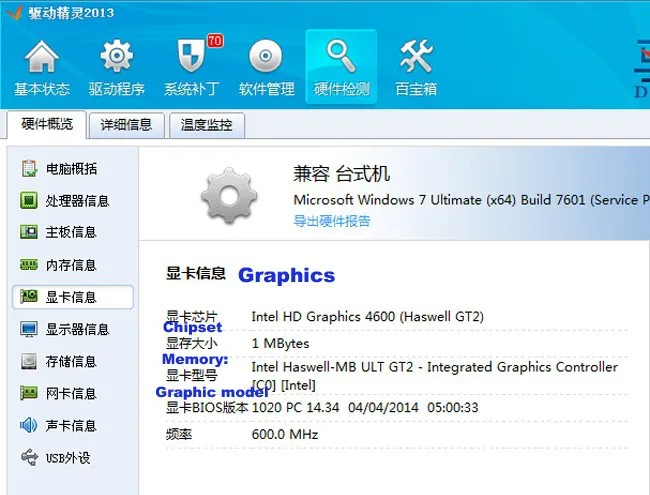Select the 硬件检测 magnifier icon
The image size is (650, 495).
[341, 56]
